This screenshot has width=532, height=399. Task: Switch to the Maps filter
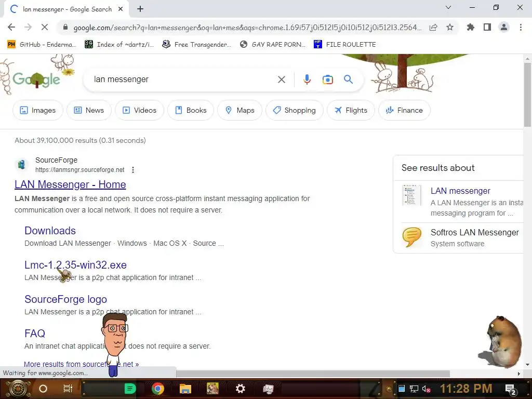240,110
